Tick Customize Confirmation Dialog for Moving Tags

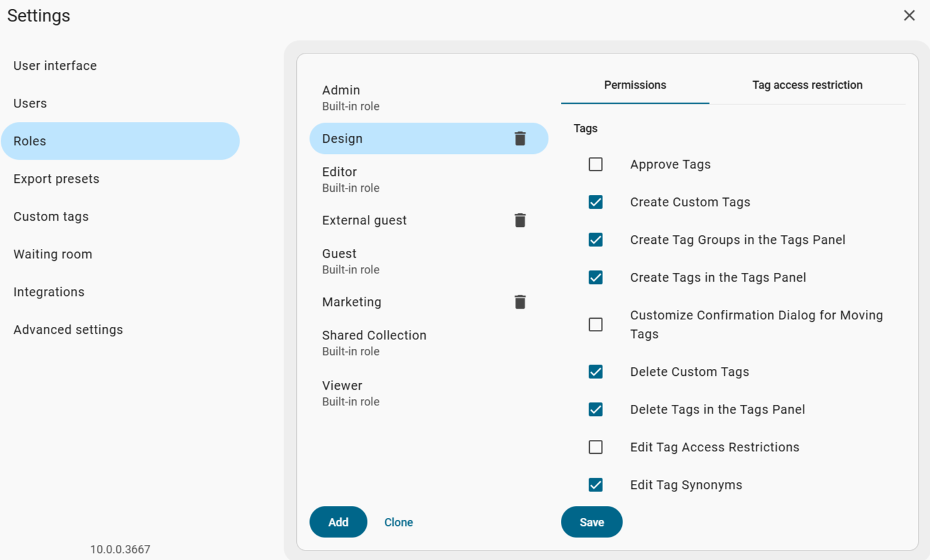point(595,325)
